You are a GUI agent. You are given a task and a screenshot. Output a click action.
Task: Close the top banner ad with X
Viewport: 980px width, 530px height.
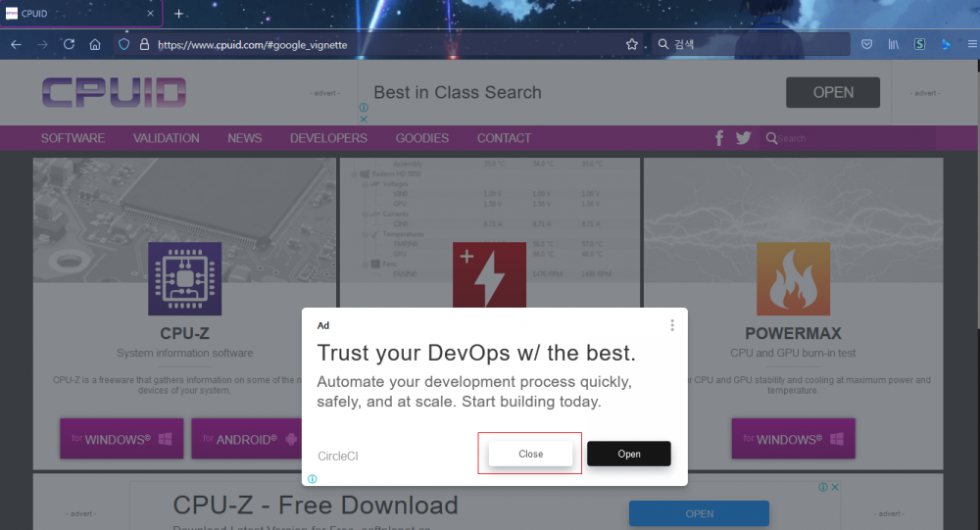[x=364, y=119]
